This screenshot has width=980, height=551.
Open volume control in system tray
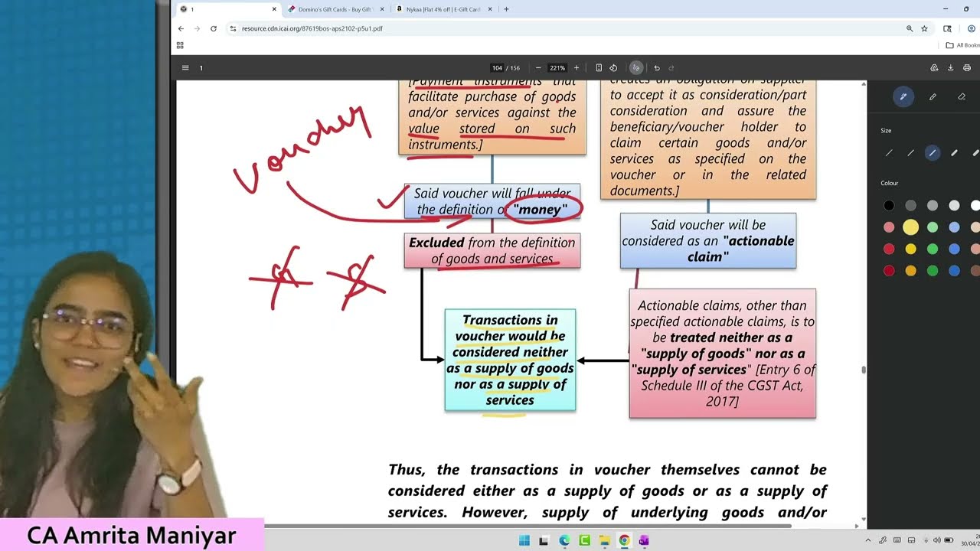(x=936, y=540)
